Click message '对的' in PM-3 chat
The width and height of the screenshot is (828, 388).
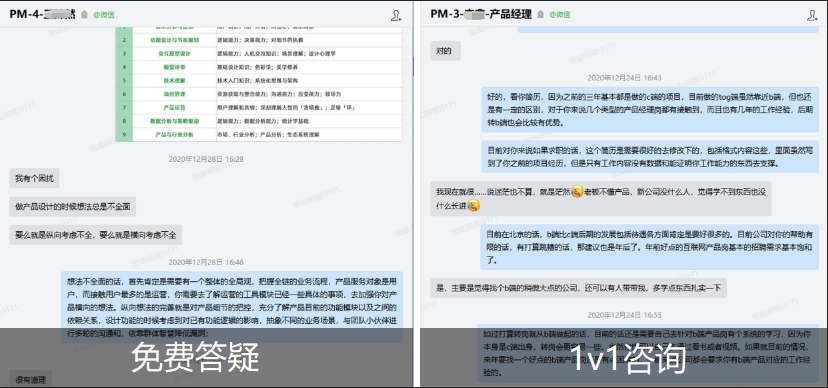[445, 51]
